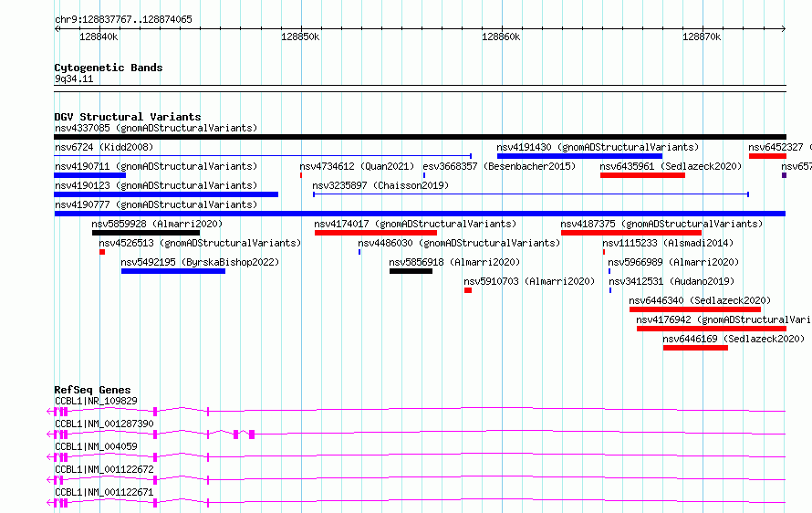Click the nsv6452327 red variant bar

(767, 156)
